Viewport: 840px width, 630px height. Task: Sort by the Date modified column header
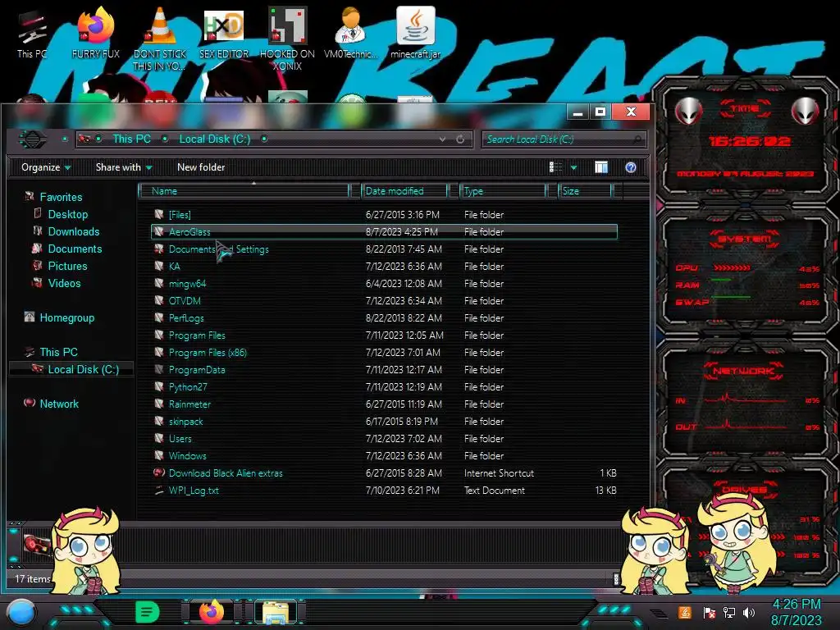point(405,191)
